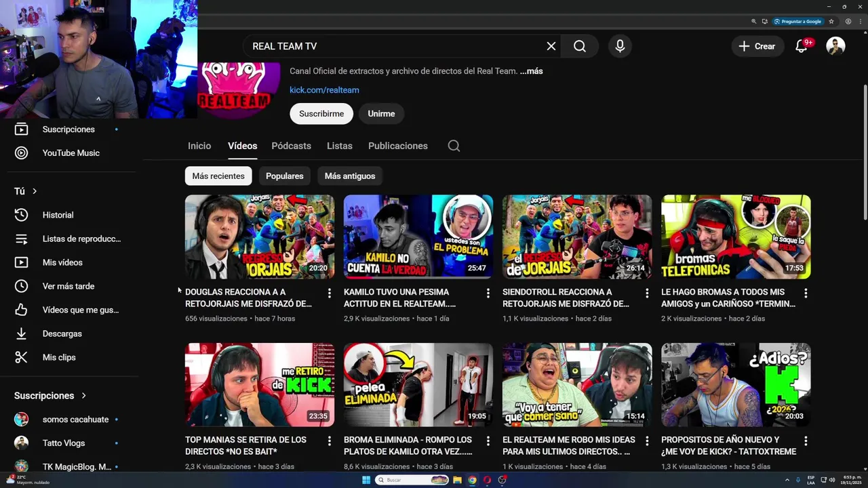Open options for SIENDOTROLL REACCIONA video
Image resolution: width=868 pixels, height=488 pixels.
point(647,293)
